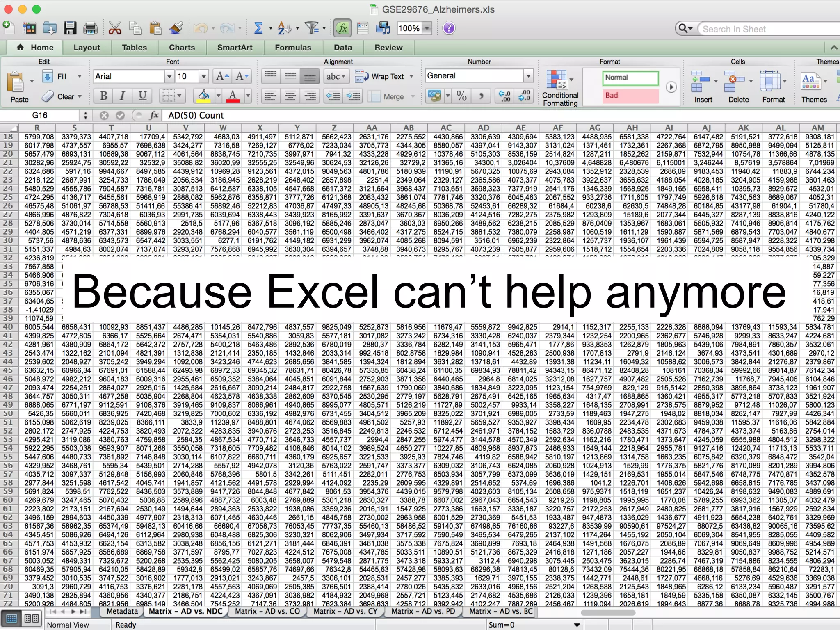Image resolution: width=840 pixels, height=630 pixels.
Task: Apply the red font color
Action: coord(233,96)
